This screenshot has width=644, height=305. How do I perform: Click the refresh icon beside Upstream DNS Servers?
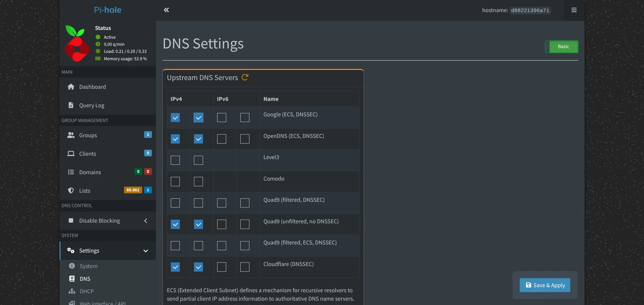tap(245, 77)
